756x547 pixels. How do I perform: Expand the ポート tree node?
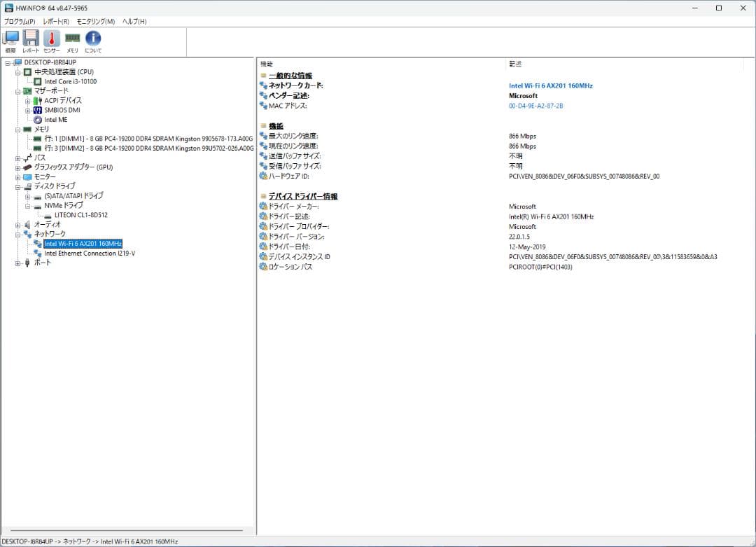click(x=17, y=263)
